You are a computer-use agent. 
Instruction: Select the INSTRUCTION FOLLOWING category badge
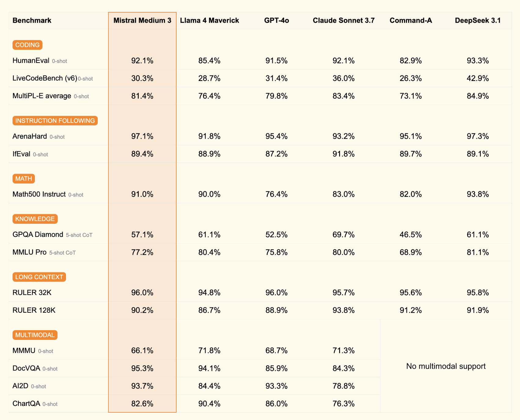(x=55, y=121)
